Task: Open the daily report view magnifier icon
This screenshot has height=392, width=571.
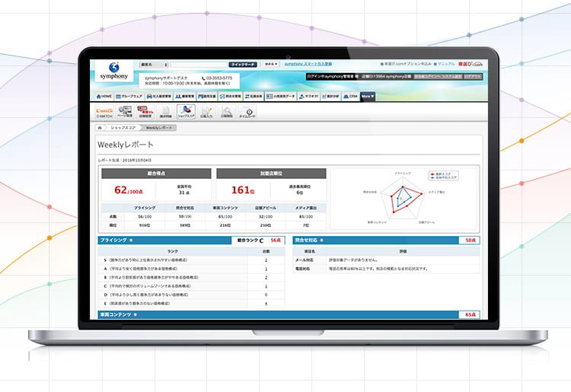Action: [227, 112]
